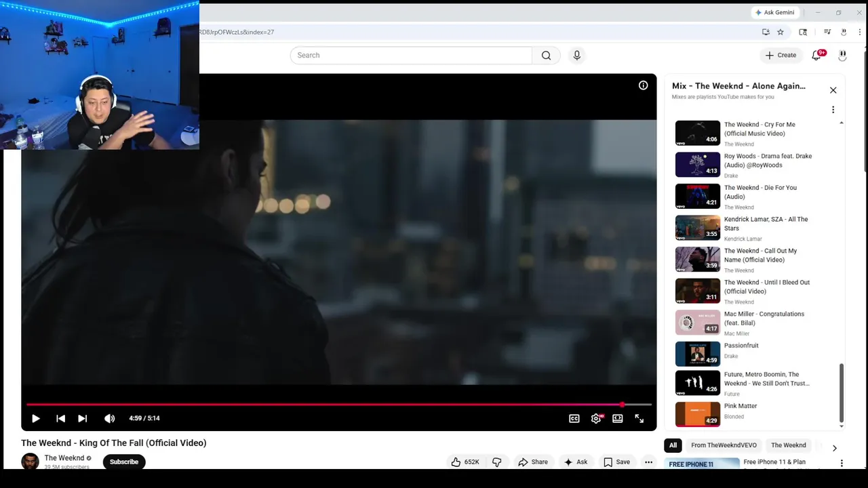This screenshot has width=868, height=488.
Task: Open YouTube notifications bell
Action: point(817,55)
